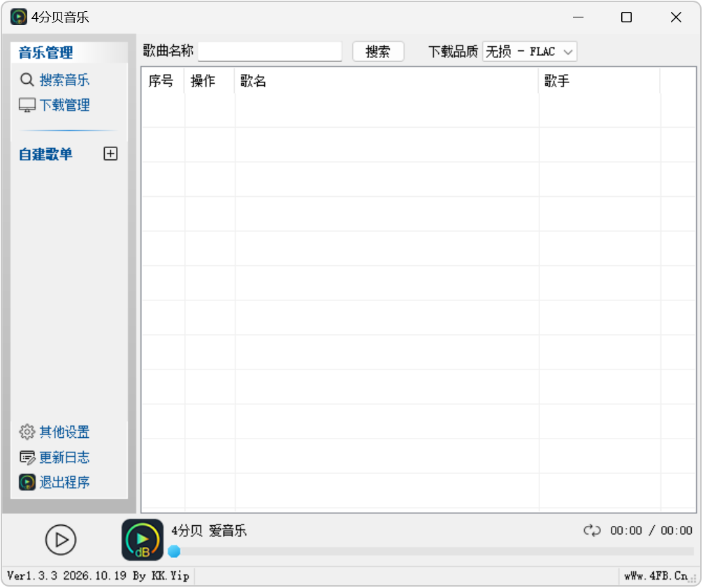The width and height of the screenshot is (703, 588).
Task: Click the 歌名 column header
Action: (386, 81)
